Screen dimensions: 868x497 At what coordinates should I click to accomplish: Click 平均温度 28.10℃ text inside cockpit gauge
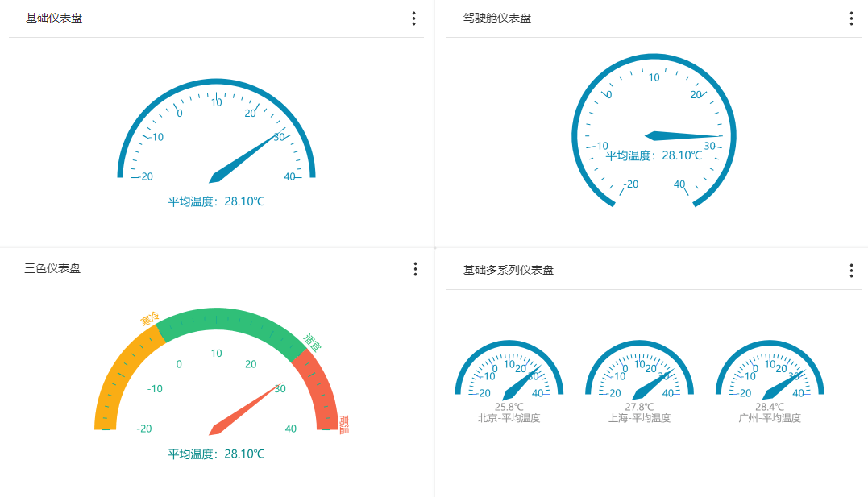tap(654, 155)
